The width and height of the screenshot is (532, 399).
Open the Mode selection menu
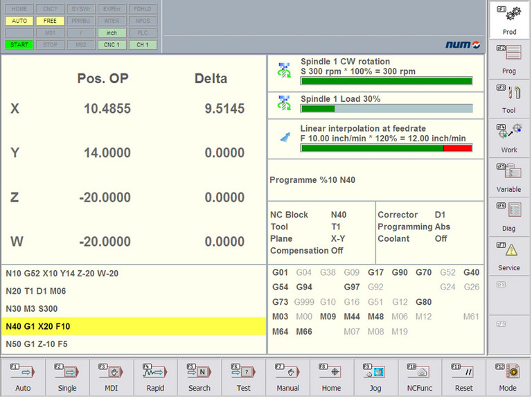(509, 377)
